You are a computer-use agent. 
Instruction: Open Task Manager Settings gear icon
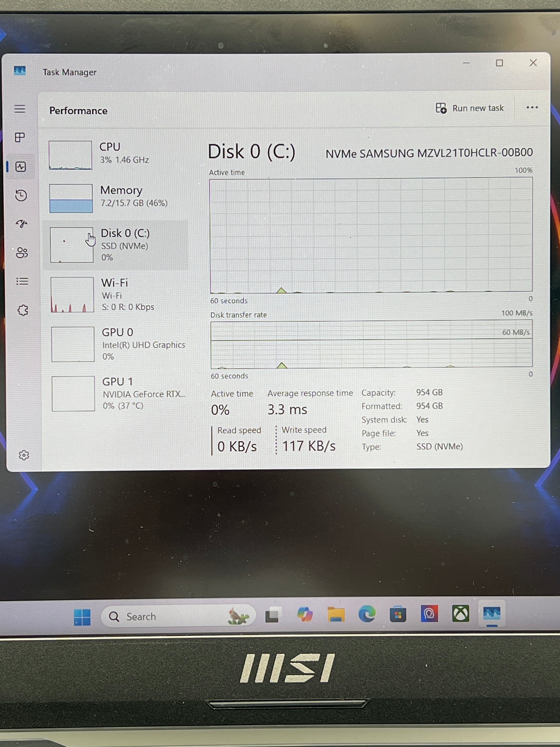click(24, 455)
